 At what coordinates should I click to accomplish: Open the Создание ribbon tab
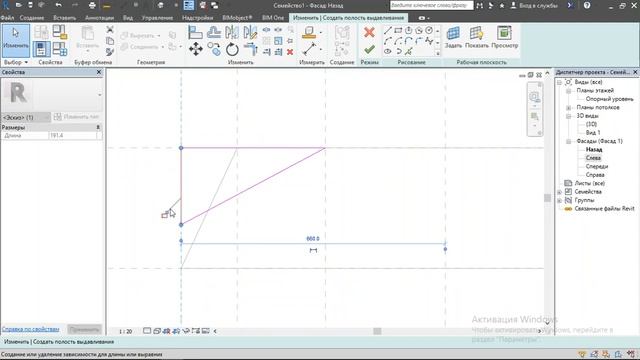(32, 18)
